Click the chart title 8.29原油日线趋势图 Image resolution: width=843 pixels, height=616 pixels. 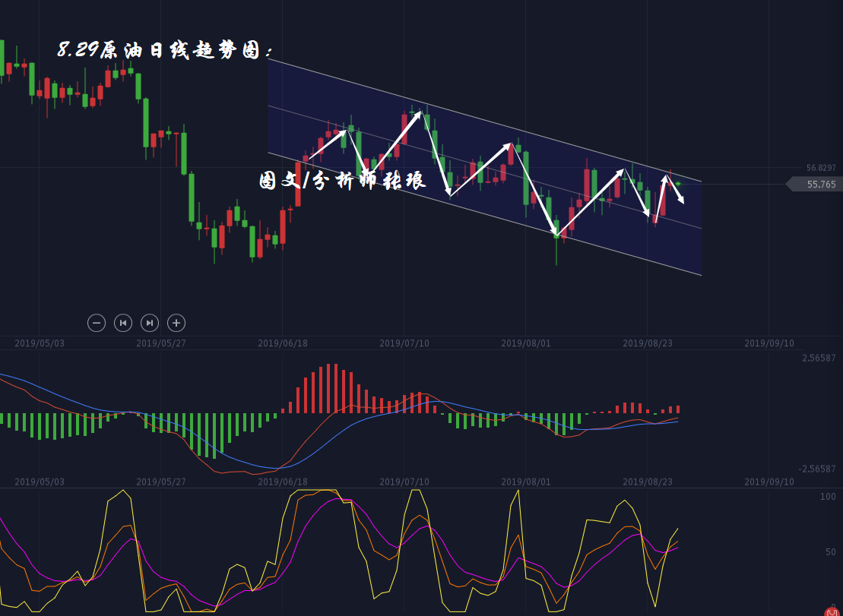tap(165, 50)
